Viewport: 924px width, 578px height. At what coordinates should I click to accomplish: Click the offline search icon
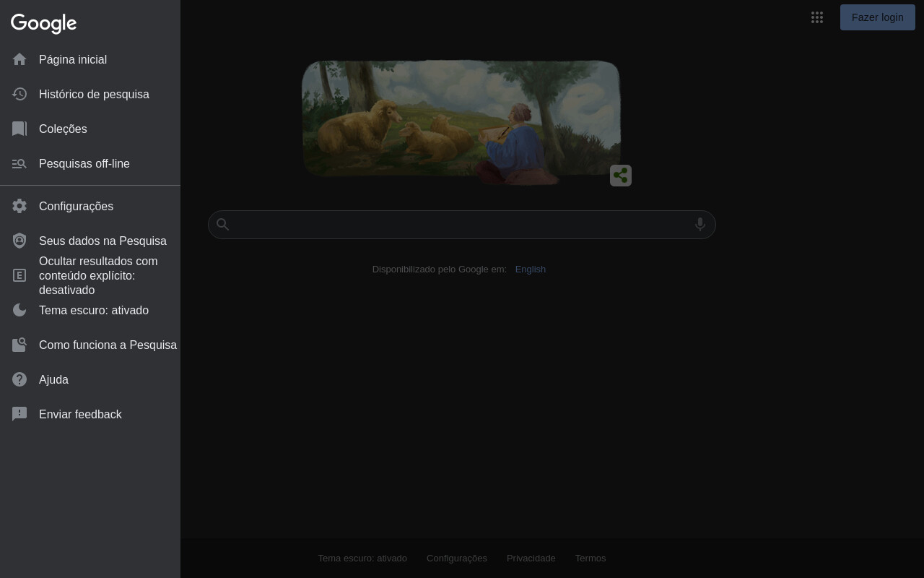[19, 163]
